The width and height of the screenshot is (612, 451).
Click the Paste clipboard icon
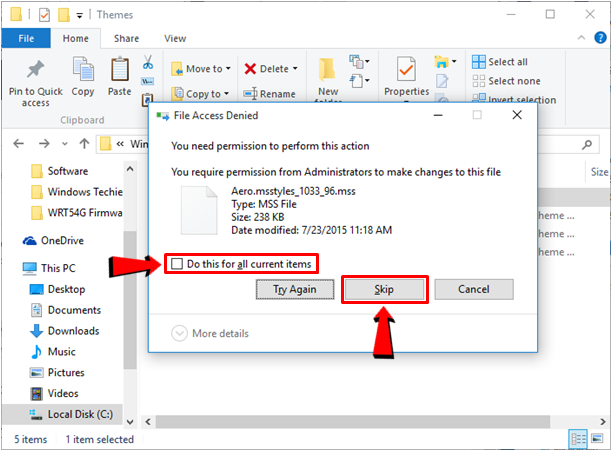(x=119, y=69)
